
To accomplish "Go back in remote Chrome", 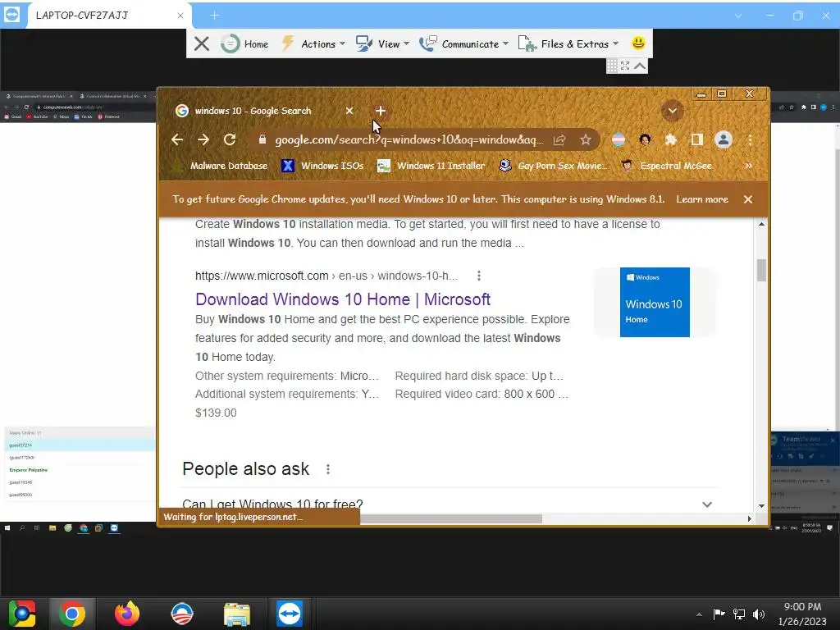I will (x=177, y=139).
